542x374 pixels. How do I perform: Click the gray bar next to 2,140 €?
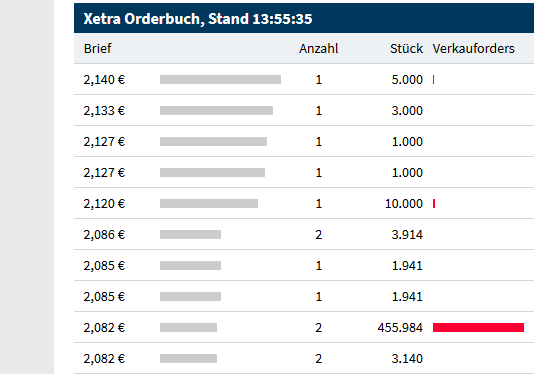pos(220,80)
